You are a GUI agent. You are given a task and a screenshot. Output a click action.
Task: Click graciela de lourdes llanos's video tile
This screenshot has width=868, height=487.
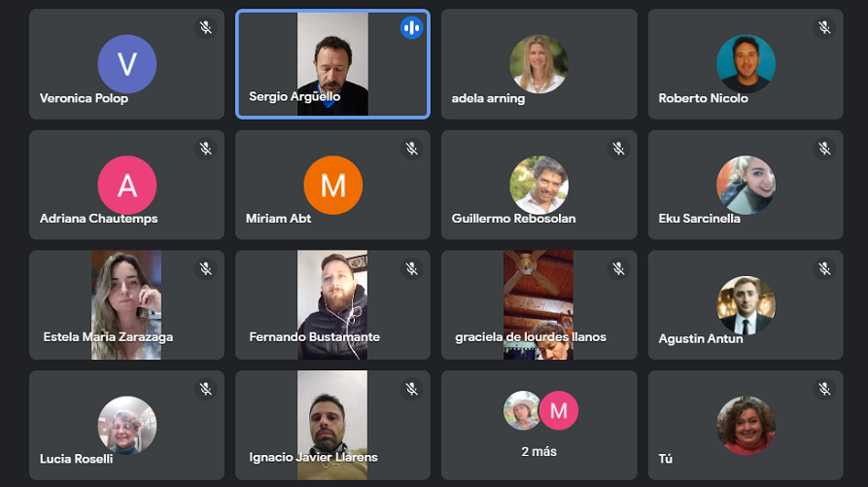click(x=538, y=304)
